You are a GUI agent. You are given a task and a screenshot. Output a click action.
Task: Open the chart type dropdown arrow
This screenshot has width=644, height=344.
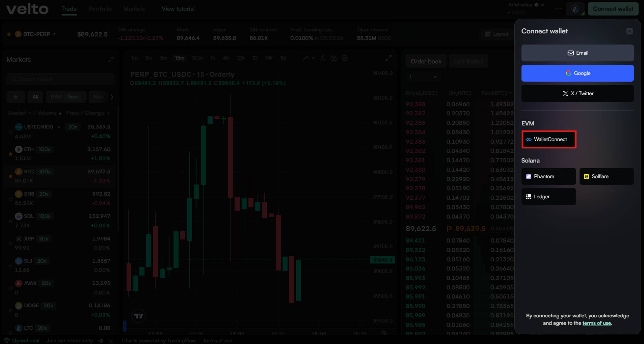313,58
